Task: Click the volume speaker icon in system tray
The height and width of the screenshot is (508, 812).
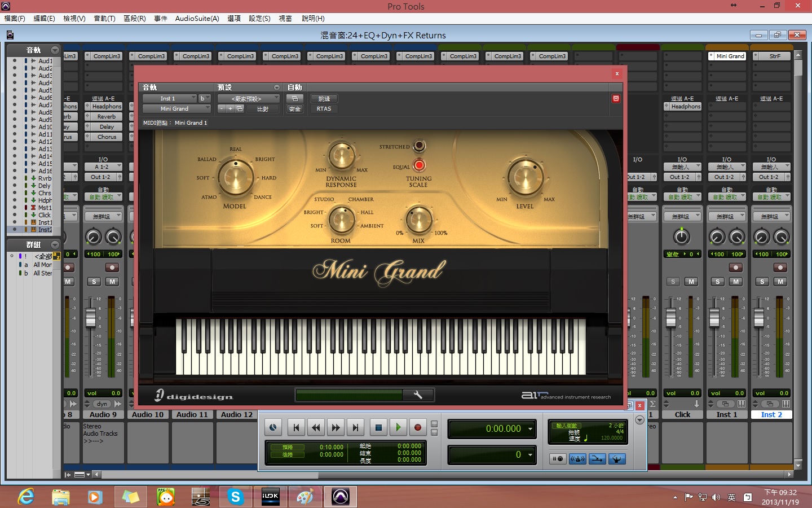Action: click(716, 497)
